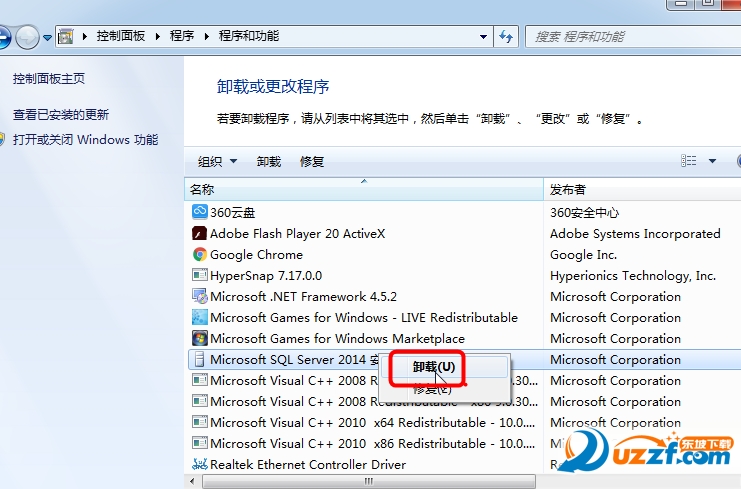Select Visual C++ 2010 x64 Redistributable icon
Viewport: 741px width, 489px height.
tap(199, 422)
